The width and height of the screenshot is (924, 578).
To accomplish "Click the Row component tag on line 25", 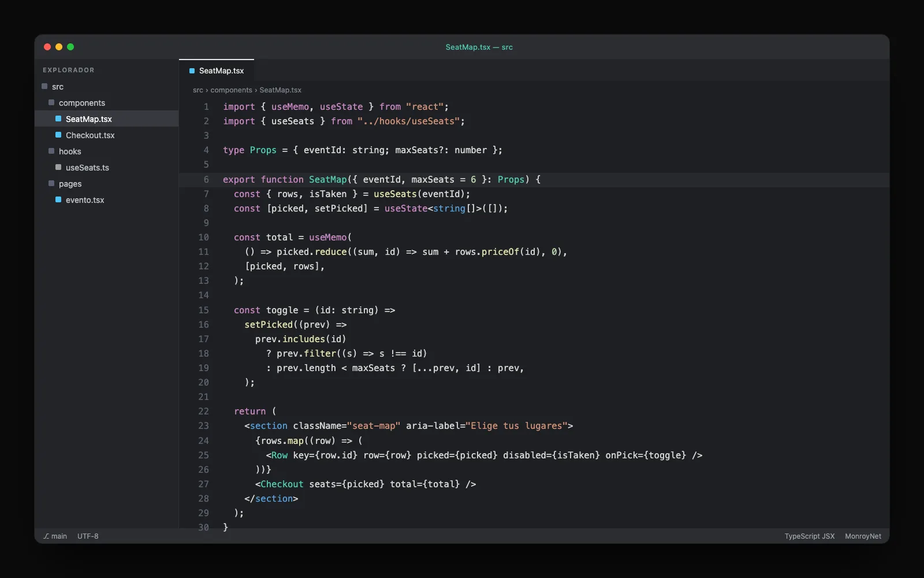I will click(280, 455).
